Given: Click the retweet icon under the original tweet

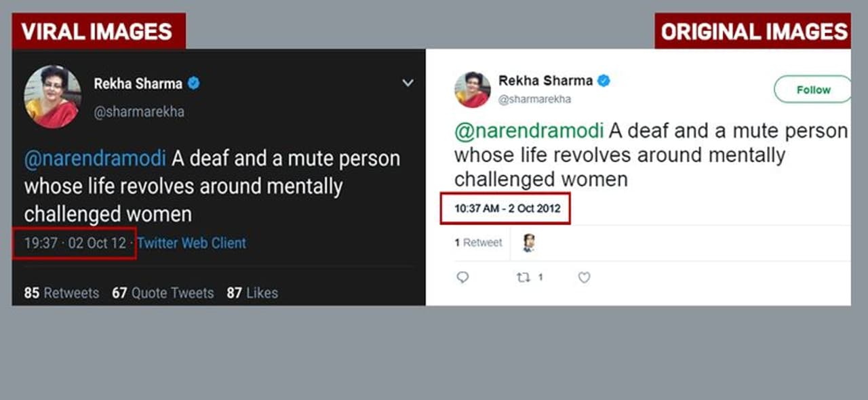Looking at the screenshot, I should click(524, 277).
